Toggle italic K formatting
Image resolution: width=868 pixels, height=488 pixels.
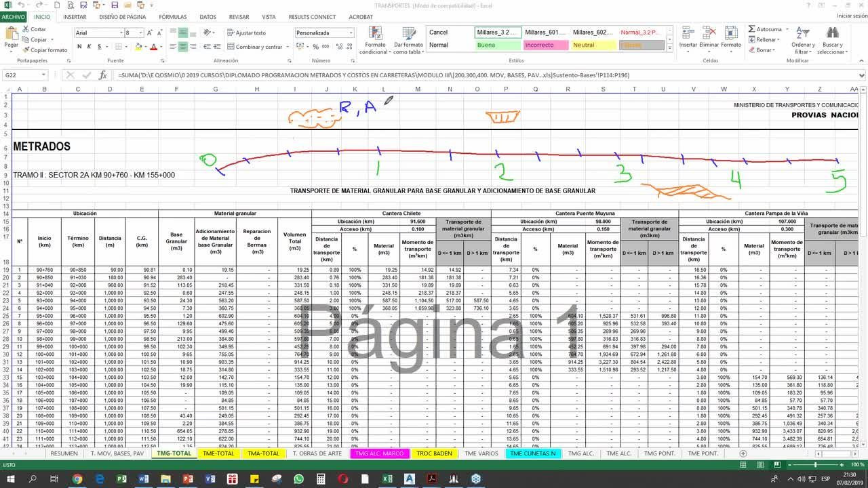pos(89,47)
